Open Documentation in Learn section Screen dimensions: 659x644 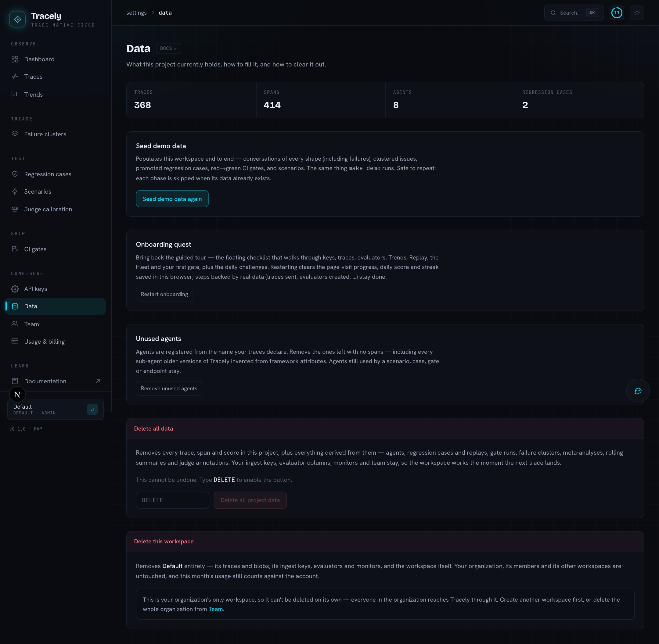click(56, 381)
